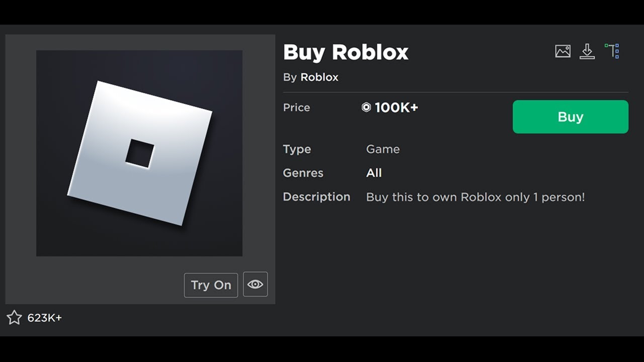
Task: Click the Robux currency icon
Action: (x=366, y=107)
